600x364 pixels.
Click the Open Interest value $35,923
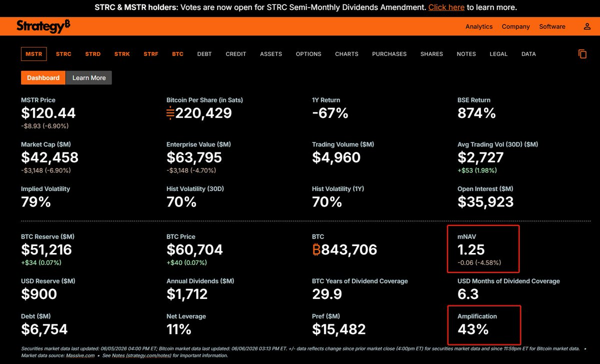click(x=485, y=202)
